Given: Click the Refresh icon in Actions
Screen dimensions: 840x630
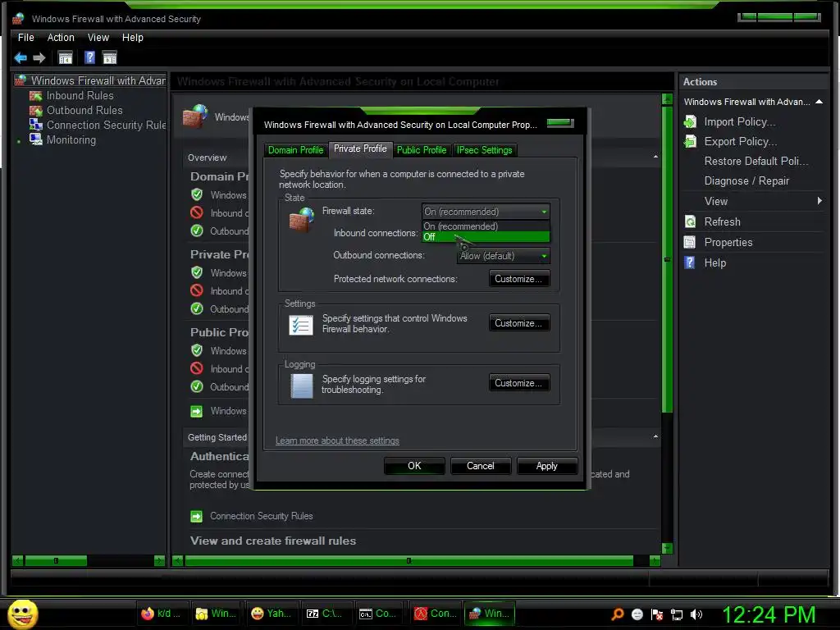Looking at the screenshot, I should (x=690, y=221).
